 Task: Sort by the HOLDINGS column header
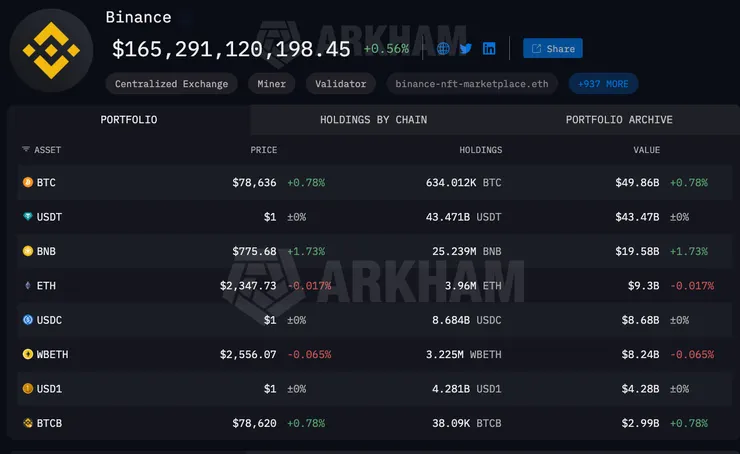(480, 150)
